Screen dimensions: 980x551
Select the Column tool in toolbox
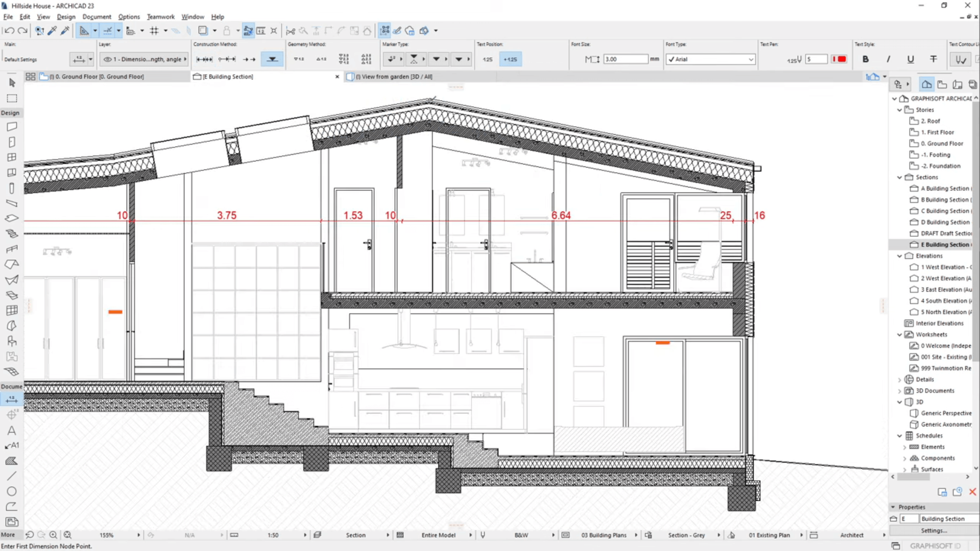12,188
